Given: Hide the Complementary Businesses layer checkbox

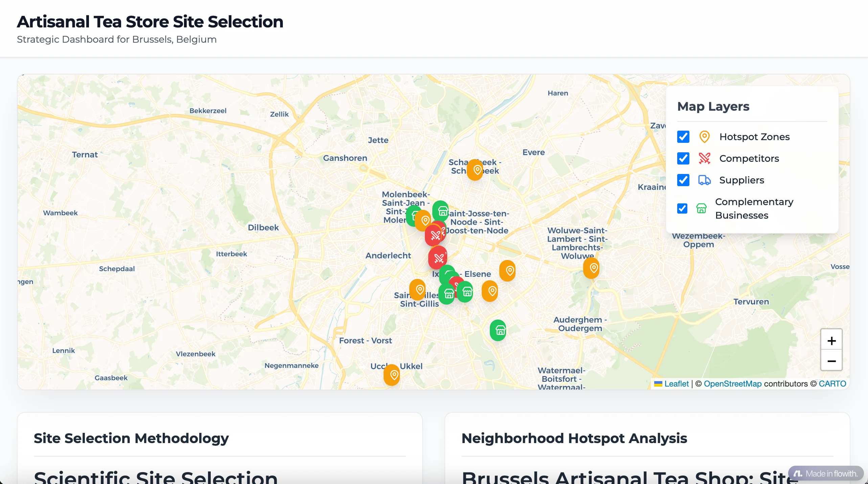Looking at the screenshot, I should [682, 208].
